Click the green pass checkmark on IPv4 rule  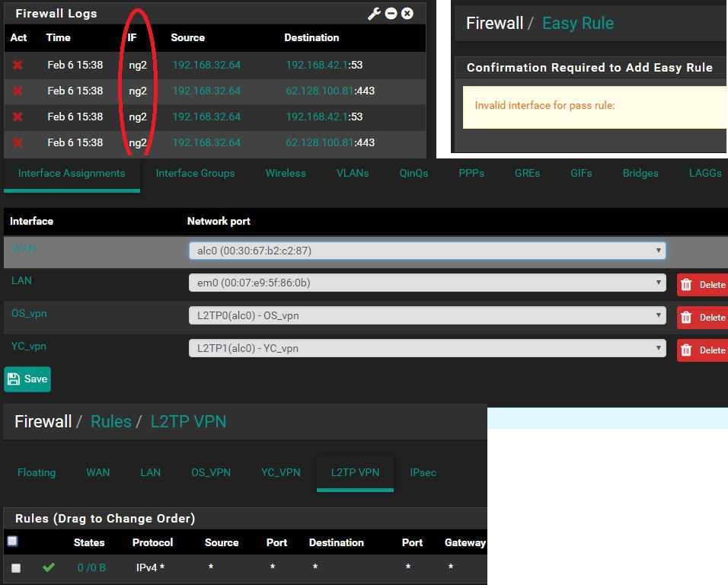point(49,567)
